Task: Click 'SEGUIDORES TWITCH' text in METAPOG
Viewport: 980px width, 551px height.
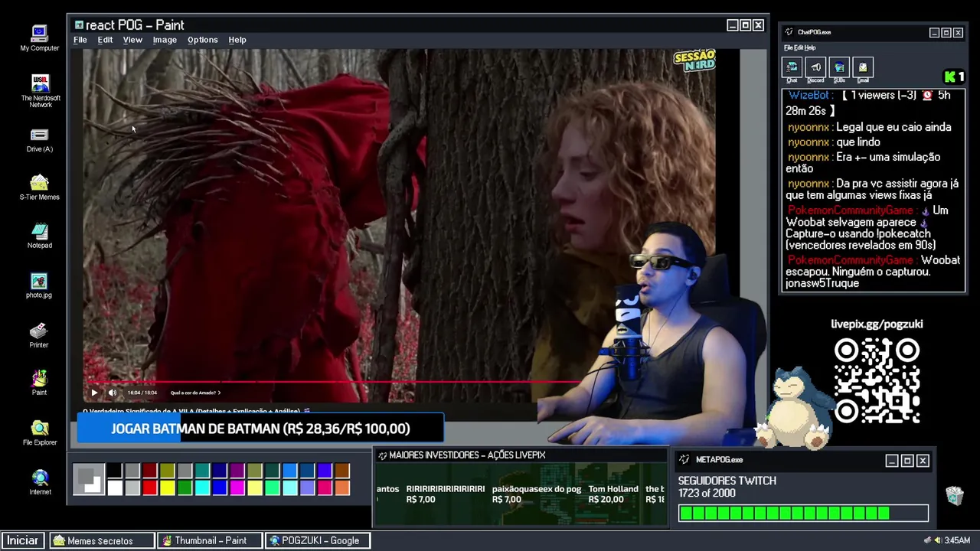Action: click(x=727, y=481)
